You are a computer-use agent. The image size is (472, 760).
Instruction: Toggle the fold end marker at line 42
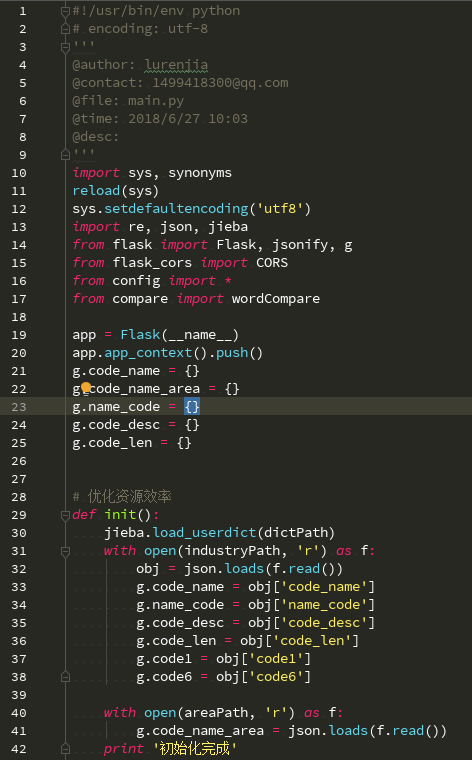pos(65,749)
